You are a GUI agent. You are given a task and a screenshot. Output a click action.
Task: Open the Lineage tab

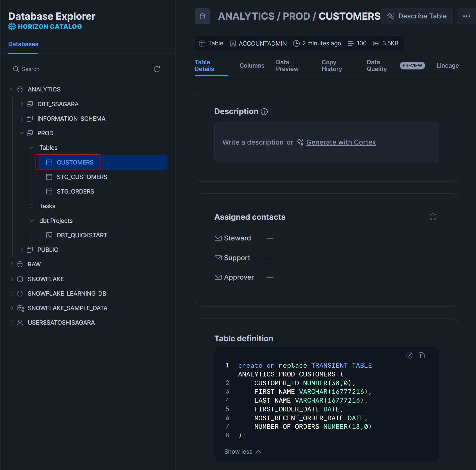pyautogui.click(x=448, y=66)
